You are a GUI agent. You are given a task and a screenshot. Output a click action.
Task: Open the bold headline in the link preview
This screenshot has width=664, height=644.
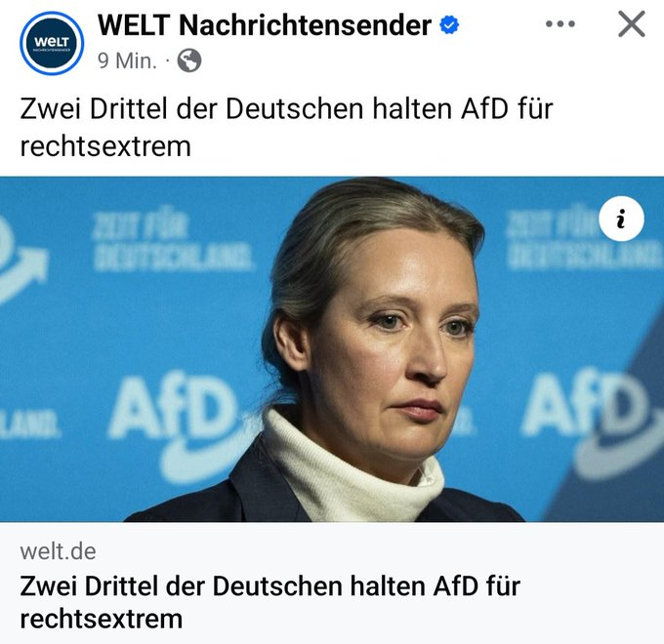270,602
